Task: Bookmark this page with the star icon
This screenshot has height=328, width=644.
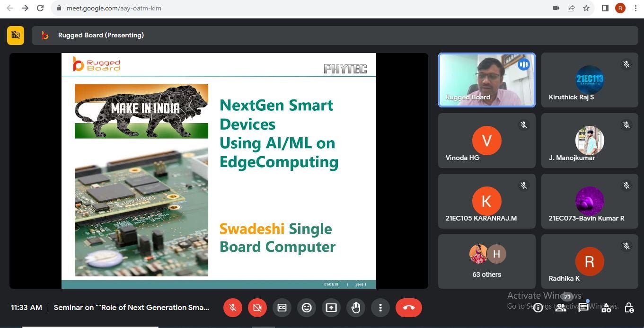Action: click(x=586, y=8)
